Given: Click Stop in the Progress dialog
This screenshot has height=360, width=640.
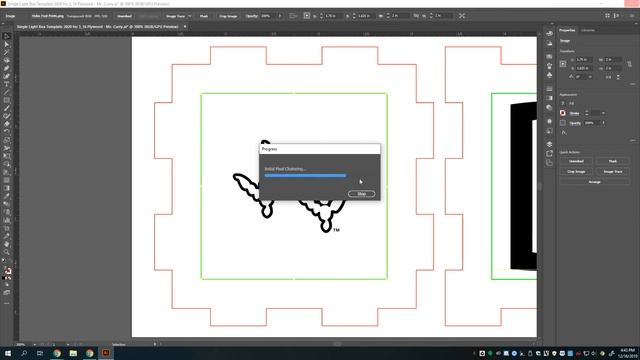Looking at the screenshot, I should point(362,193).
